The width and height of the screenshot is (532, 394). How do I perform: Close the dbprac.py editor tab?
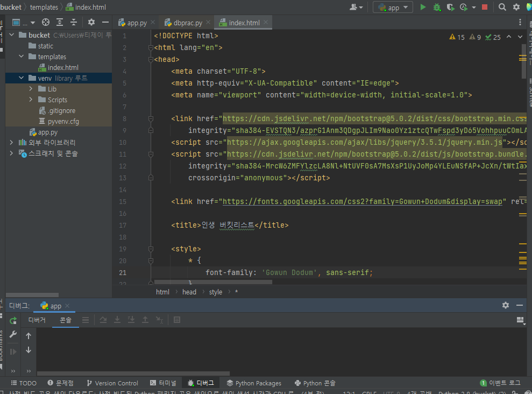(x=208, y=23)
